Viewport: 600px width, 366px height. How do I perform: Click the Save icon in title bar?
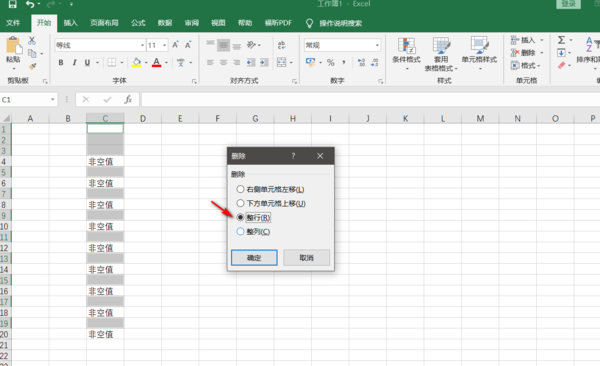(x=12, y=5)
